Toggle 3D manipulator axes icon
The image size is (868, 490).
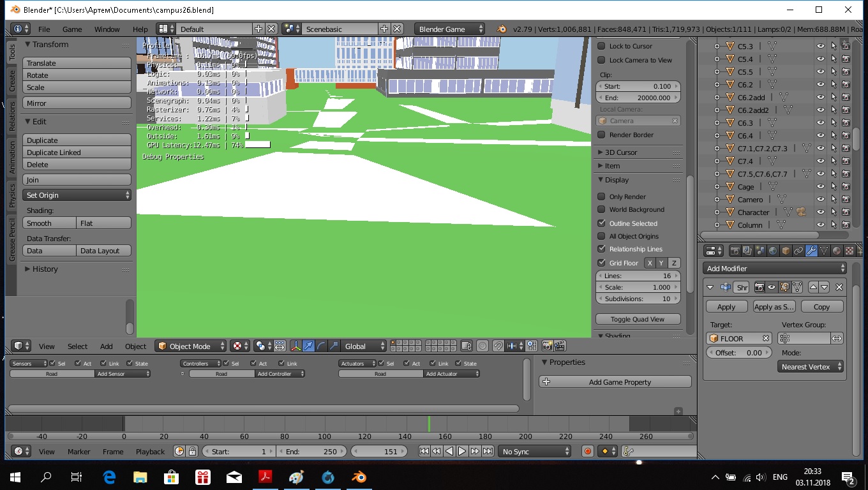tap(296, 346)
